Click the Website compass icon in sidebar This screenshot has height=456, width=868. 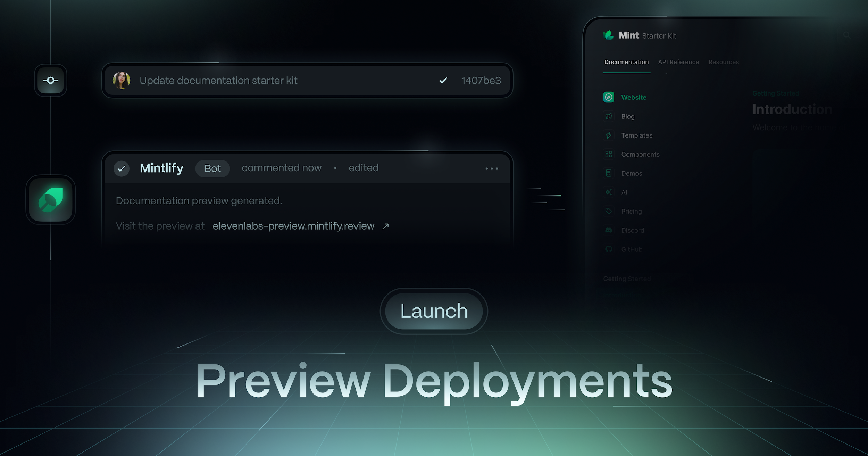pyautogui.click(x=609, y=97)
